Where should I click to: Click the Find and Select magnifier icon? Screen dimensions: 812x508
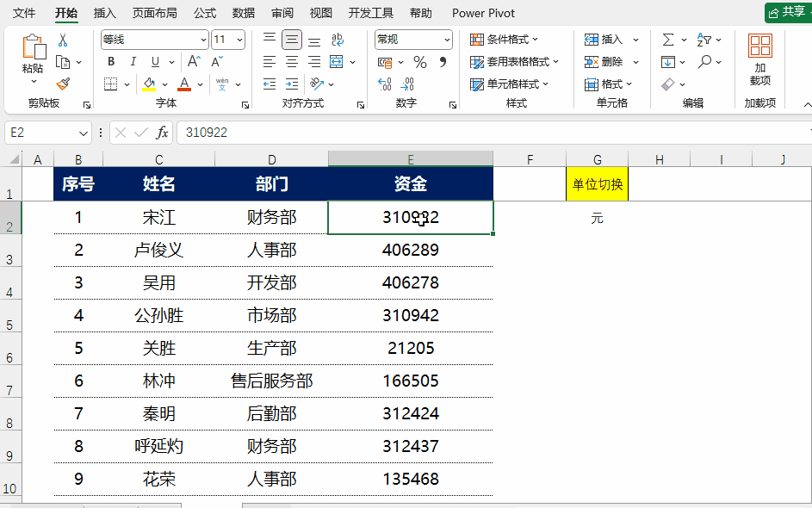point(704,62)
